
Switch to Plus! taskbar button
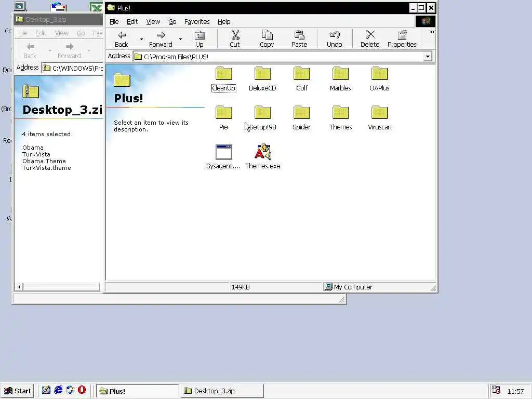pyautogui.click(x=137, y=391)
